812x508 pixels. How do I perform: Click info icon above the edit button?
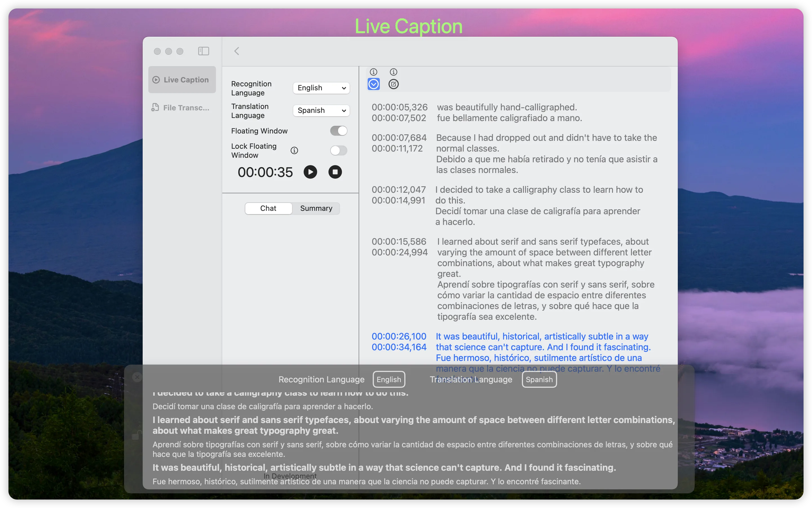394,72
